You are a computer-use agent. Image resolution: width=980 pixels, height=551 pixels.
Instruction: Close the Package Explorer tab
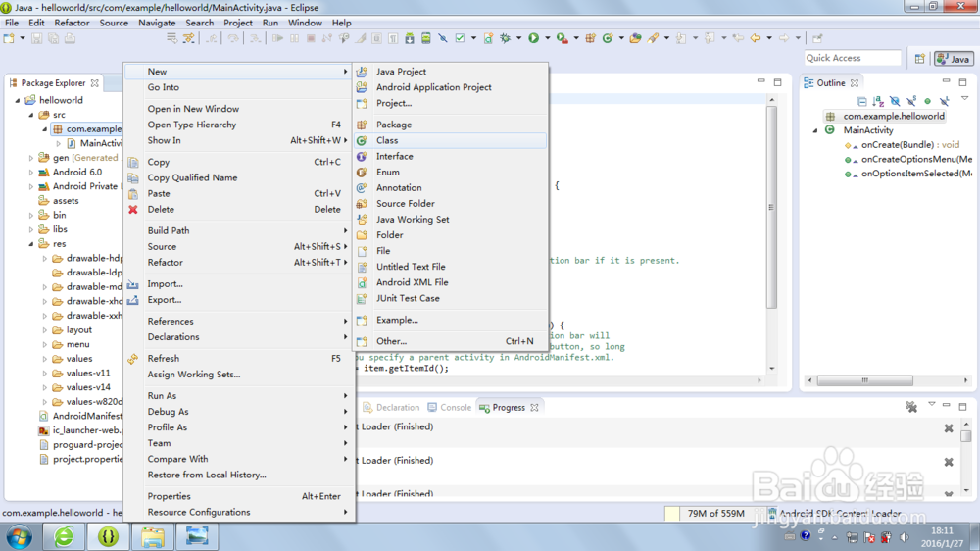tap(94, 82)
